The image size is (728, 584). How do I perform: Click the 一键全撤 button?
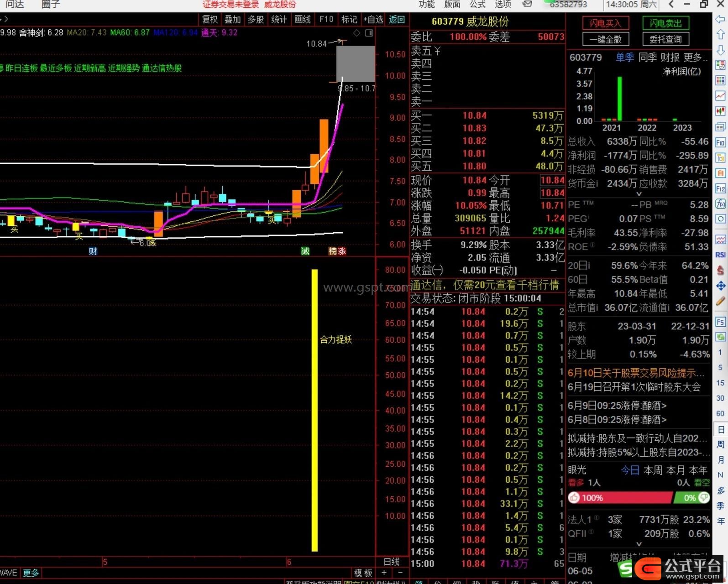tap(606, 39)
